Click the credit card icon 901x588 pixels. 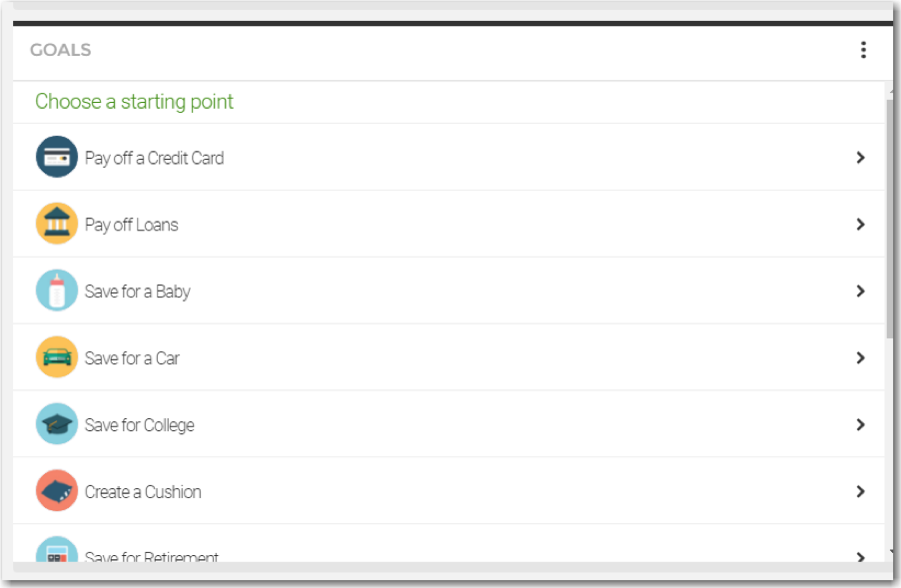56,157
